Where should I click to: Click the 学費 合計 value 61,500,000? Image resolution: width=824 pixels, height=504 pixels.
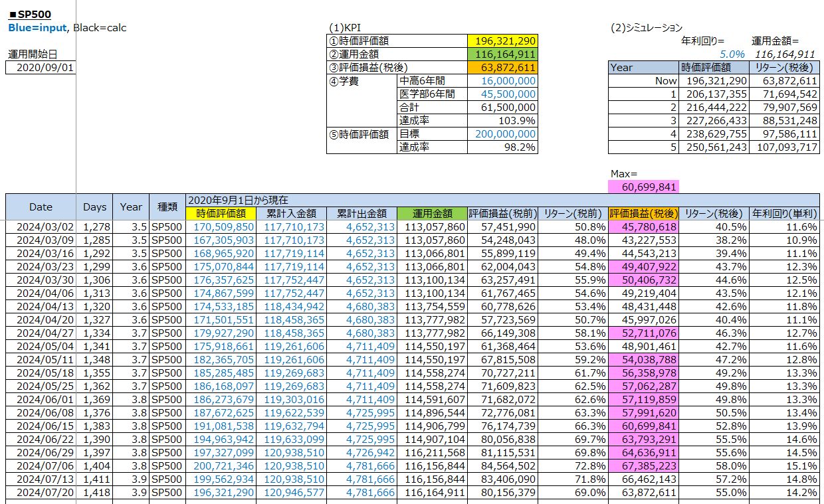pos(502,107)
